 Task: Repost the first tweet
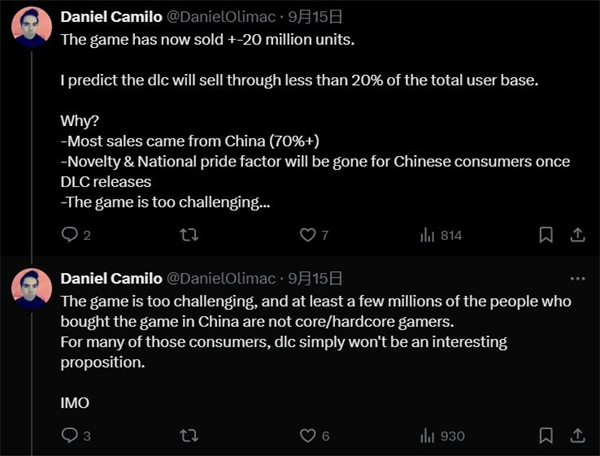(186, 235)
